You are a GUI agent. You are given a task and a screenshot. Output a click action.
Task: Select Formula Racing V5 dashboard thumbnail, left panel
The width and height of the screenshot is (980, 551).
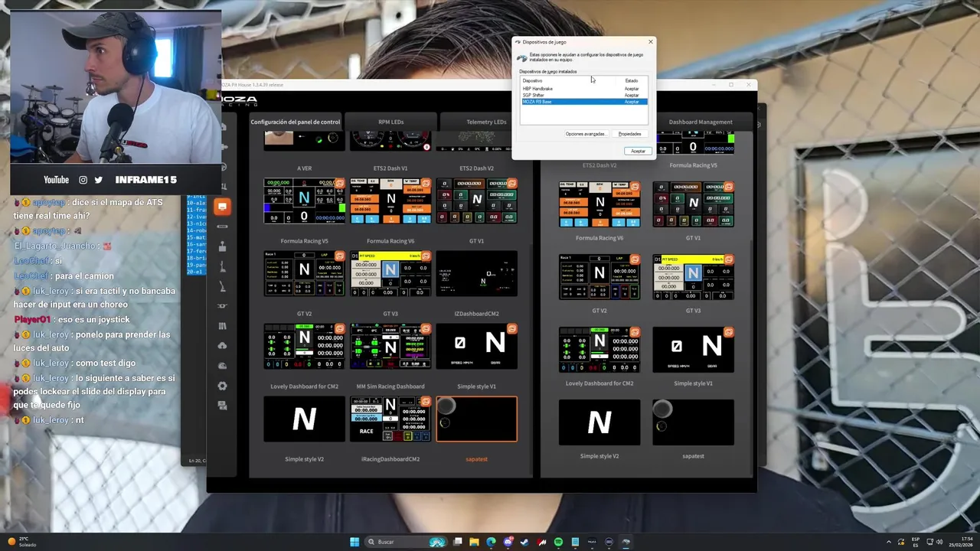[304, 201]
